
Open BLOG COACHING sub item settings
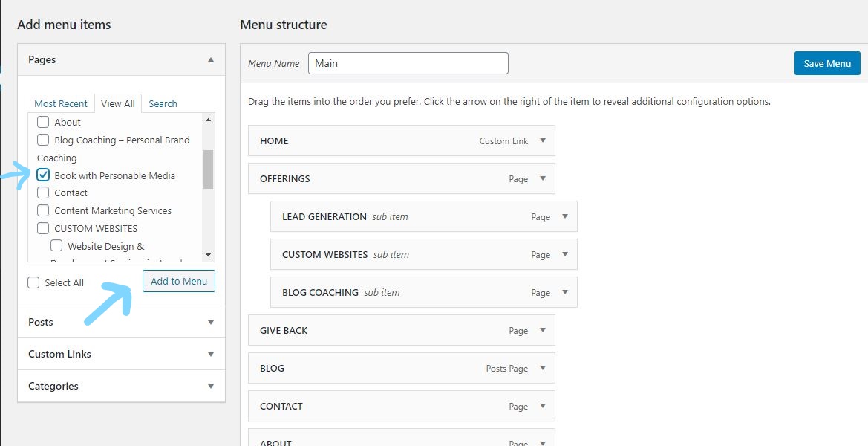point(567,292)
